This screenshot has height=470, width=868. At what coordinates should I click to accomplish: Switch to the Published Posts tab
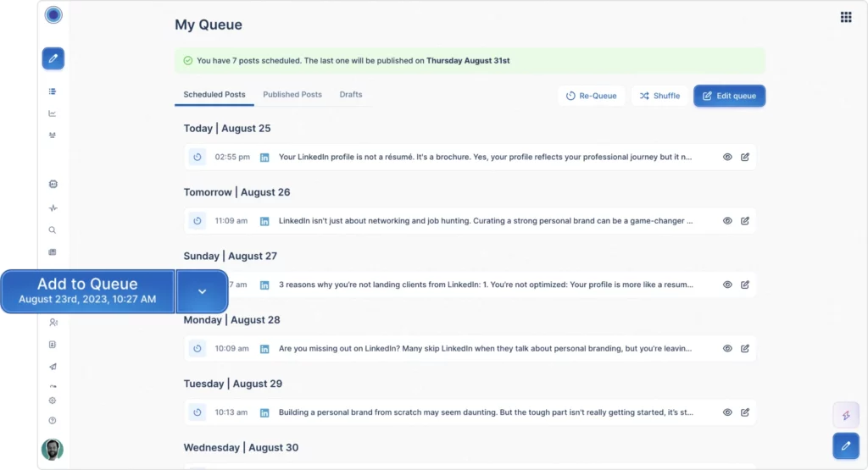(x=292, y=95)
